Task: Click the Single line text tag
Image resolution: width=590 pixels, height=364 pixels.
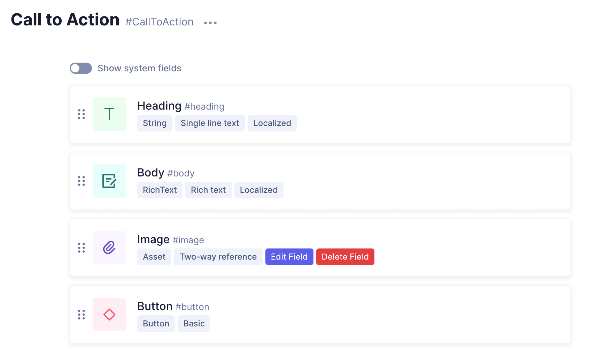Action: coord(210,123)
